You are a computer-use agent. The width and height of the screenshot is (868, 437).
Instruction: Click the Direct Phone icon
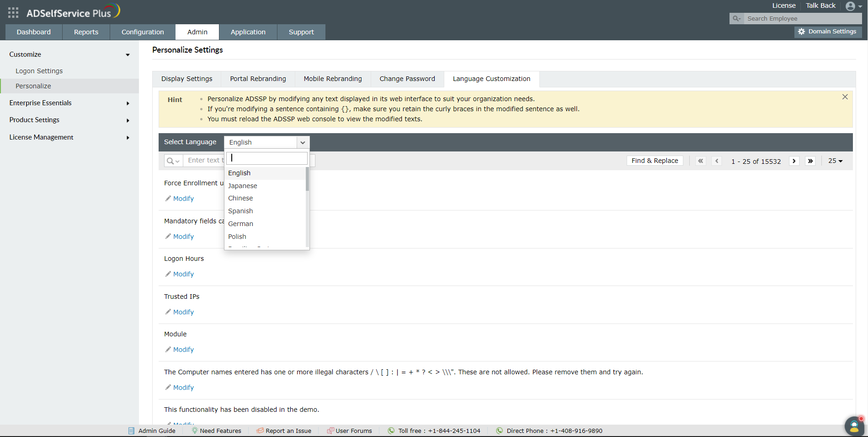[x=500, y=431]
